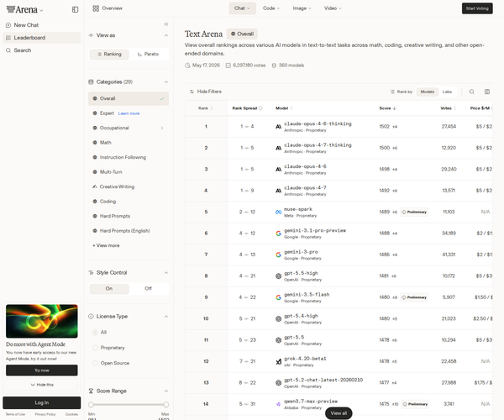Sort by Score arrow icon
This screenshot has height=420, width=504.
click(395, 108)
